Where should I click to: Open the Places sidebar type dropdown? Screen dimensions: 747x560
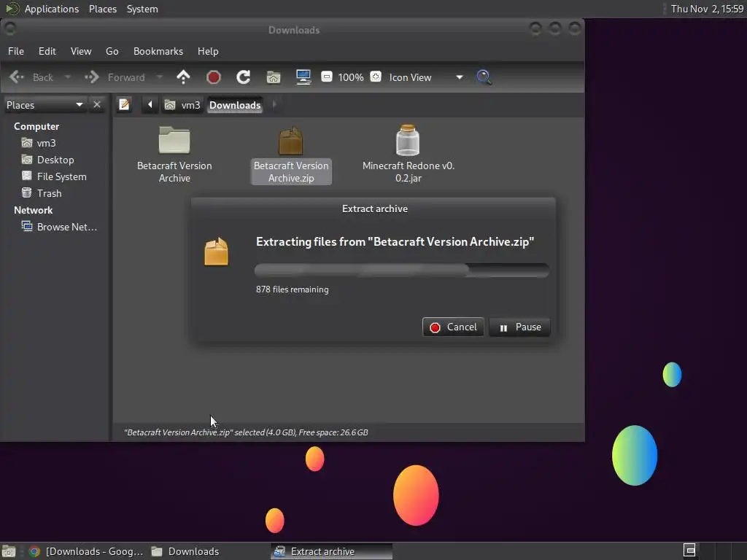[44, 105]
